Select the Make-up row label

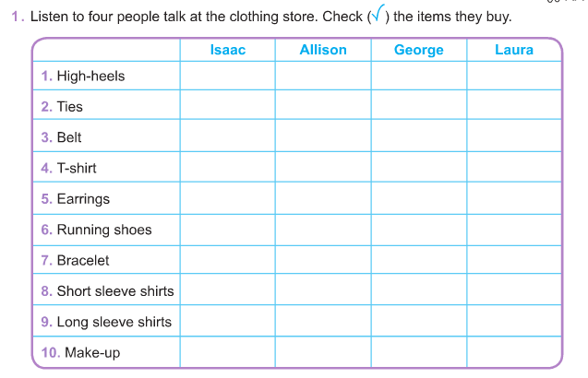point(91,352)
